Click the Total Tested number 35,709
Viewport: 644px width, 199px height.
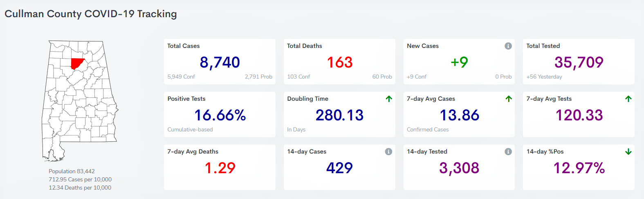[579, 62]
